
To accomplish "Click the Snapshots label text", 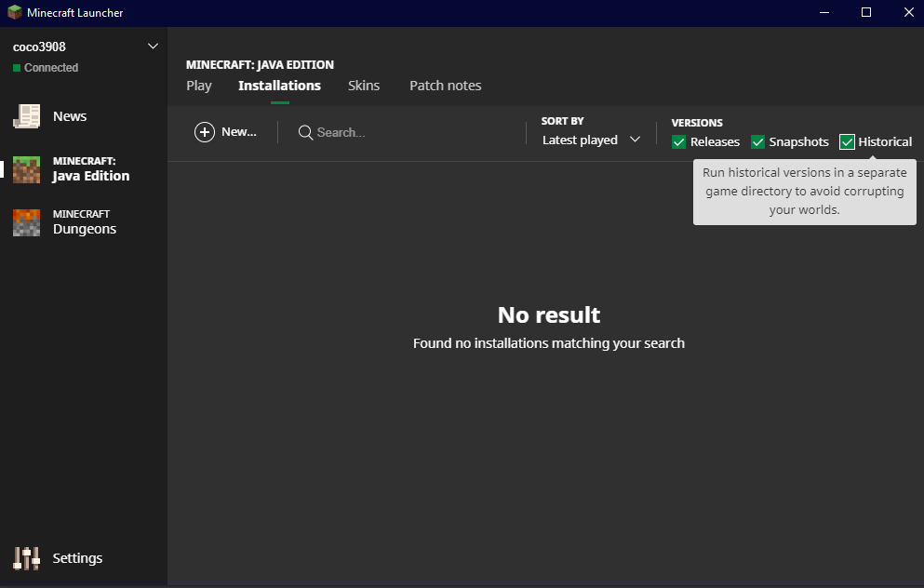I will [798, 142].
